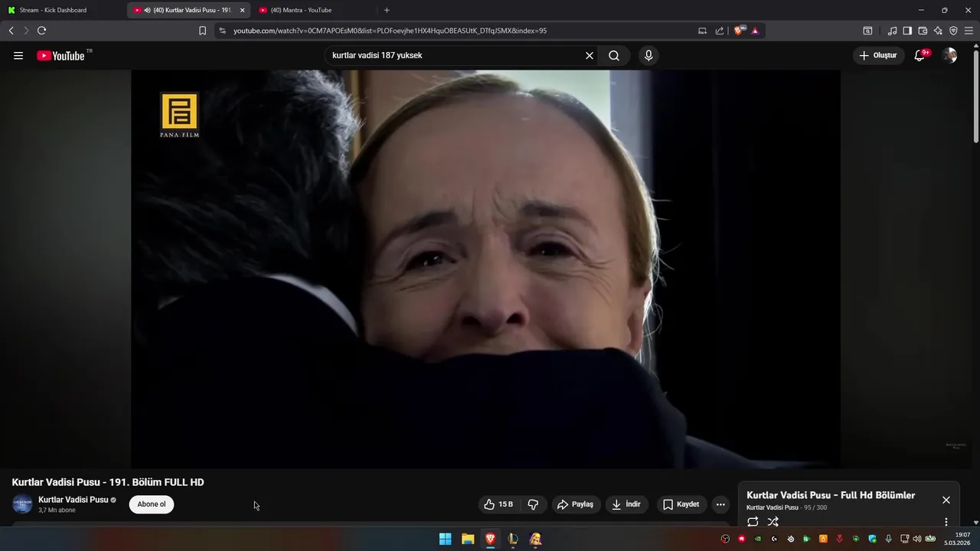
Task: Start voice search with the microphone
Action: [x=648, y=55]
